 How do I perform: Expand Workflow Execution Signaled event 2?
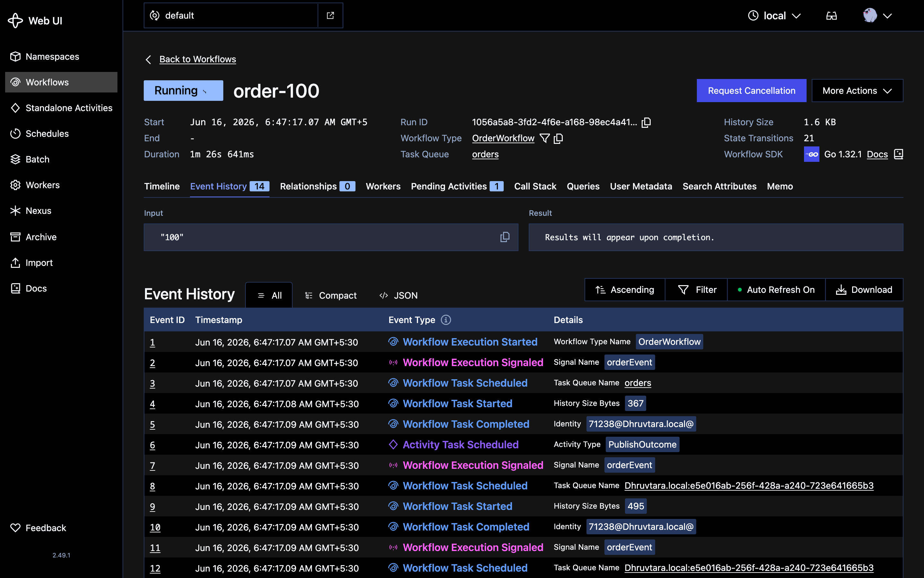(524, 363)
